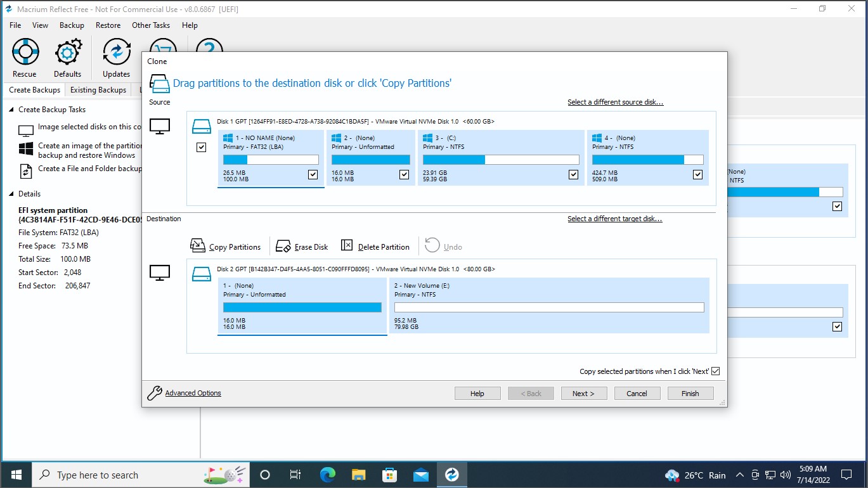Click source partition 4 NTFS usage bar

coord(648,160)
